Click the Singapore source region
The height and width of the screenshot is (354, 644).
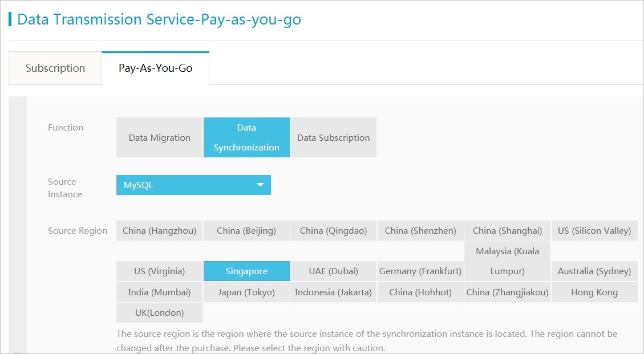pos(246,271)
